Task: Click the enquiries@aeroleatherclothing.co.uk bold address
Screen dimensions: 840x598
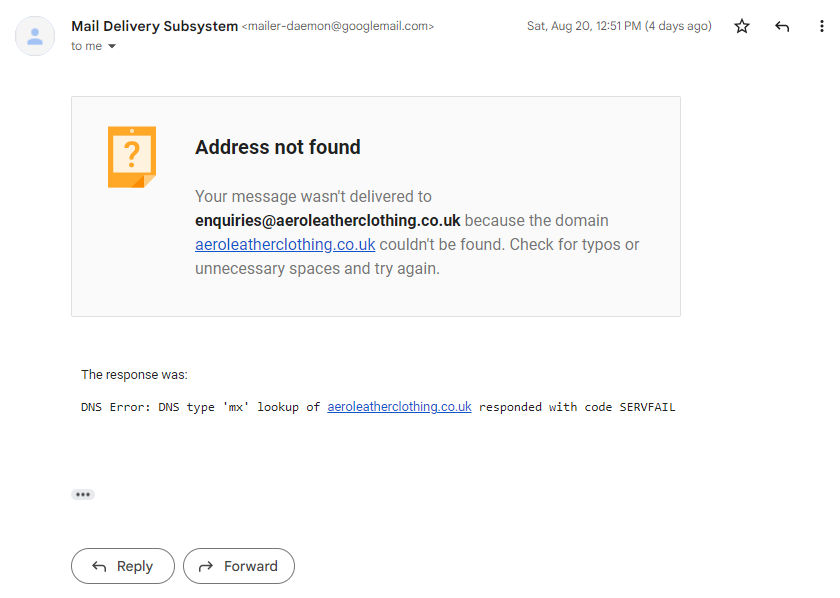Action: coord(327,220)
